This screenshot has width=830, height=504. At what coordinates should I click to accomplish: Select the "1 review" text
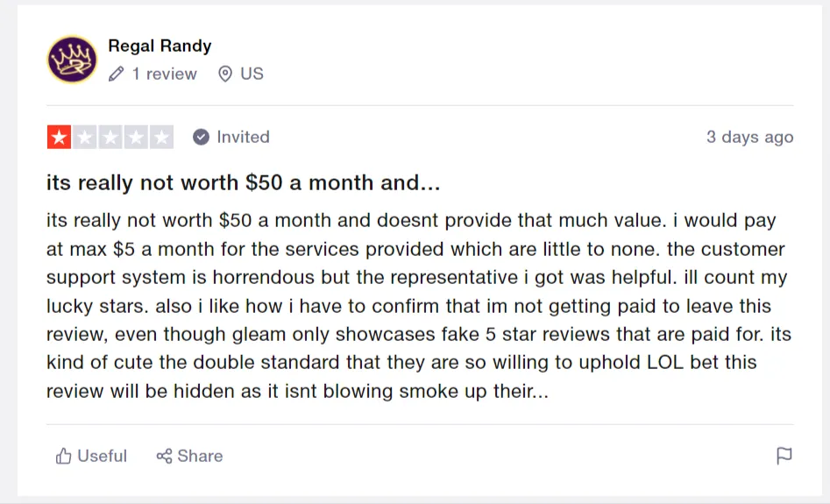pyautogui.click(x=164, y=75)
